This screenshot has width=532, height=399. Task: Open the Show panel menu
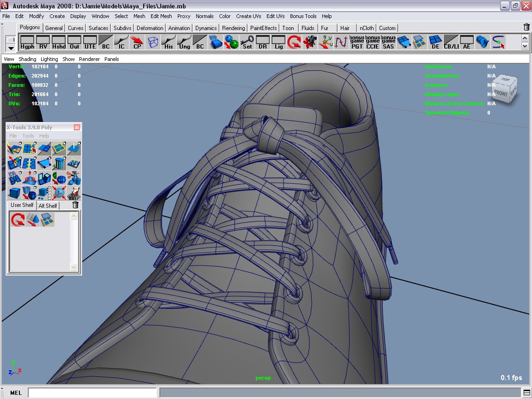click(68, 59)
